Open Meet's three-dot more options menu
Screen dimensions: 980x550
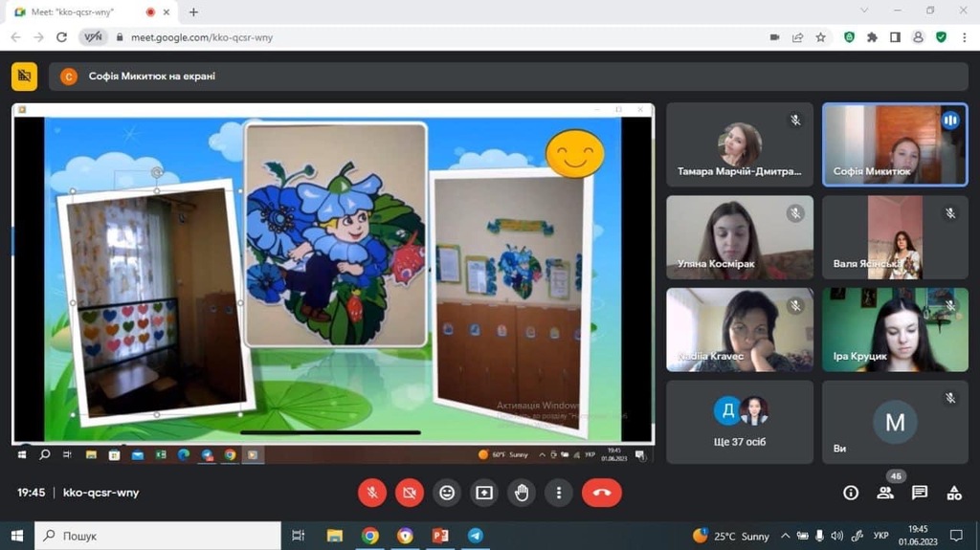pos(559,493)
